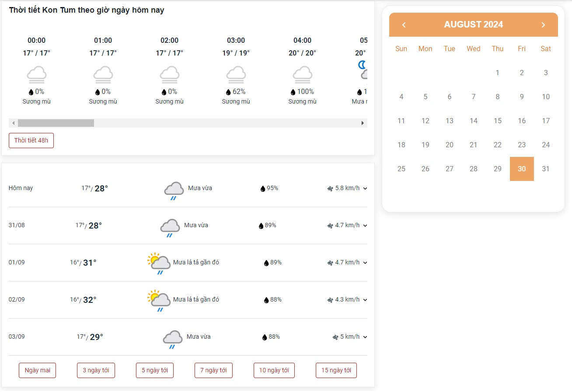Click 'Mưa lả tả gần đó' on 02/09

pos(196,299)
